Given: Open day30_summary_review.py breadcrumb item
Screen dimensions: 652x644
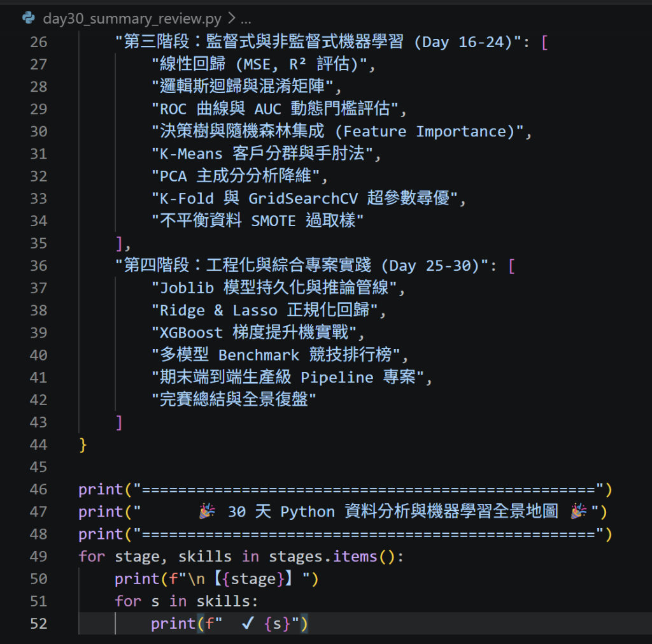Looking at the screenshot, I should point(132,18).
